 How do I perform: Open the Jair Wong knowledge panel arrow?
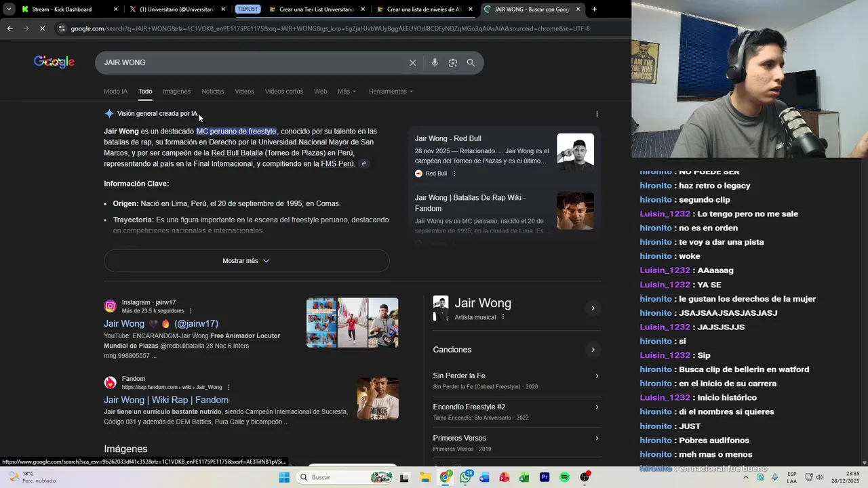593,308
